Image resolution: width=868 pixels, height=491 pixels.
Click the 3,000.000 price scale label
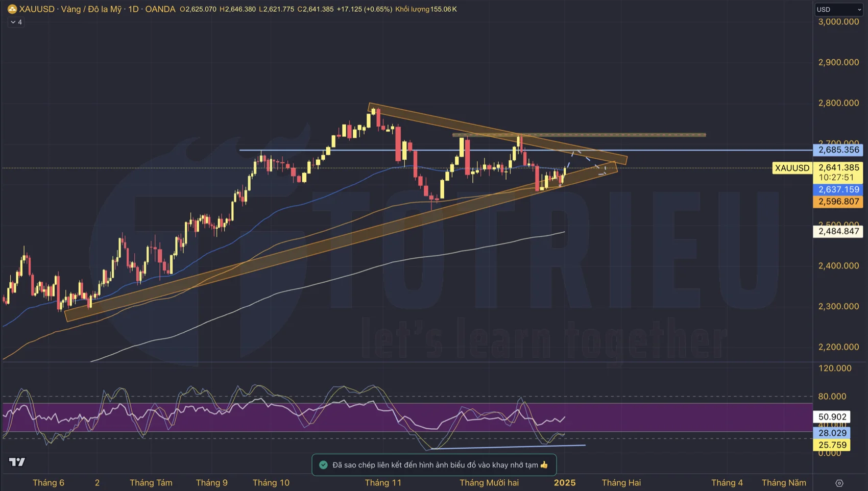coord(838,22)
